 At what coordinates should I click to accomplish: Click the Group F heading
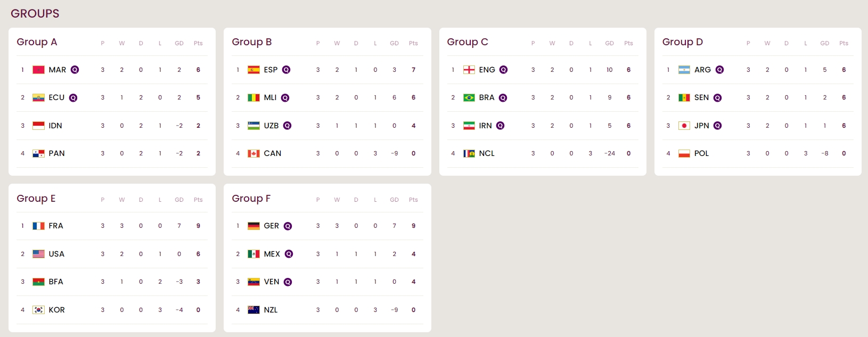(x=251, y=199)
